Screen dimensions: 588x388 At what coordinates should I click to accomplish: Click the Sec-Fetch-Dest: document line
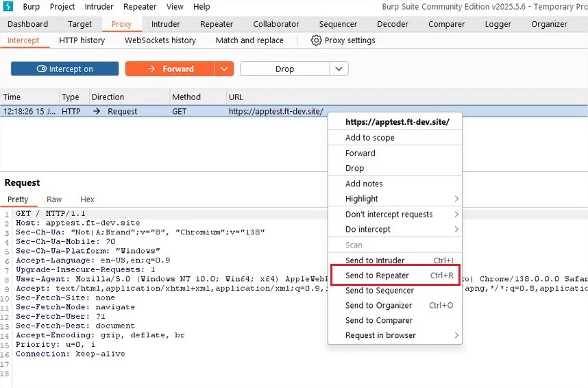[75, 326]
